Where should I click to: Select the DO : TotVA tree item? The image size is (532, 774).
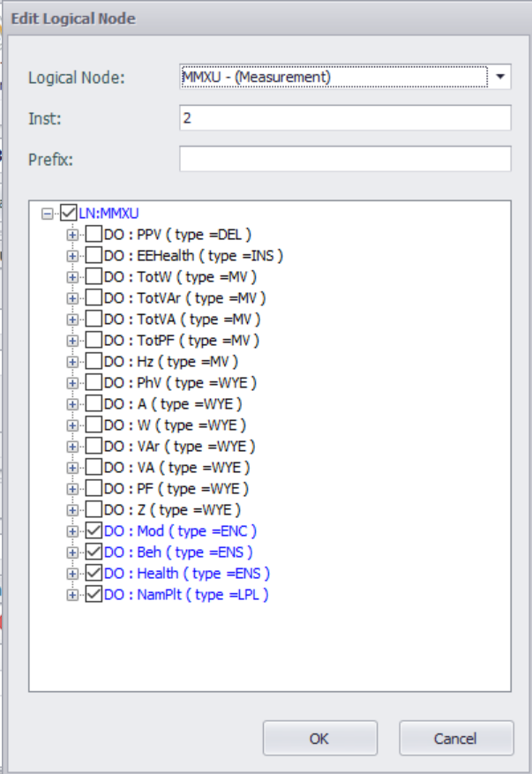(x=182, y=319)
